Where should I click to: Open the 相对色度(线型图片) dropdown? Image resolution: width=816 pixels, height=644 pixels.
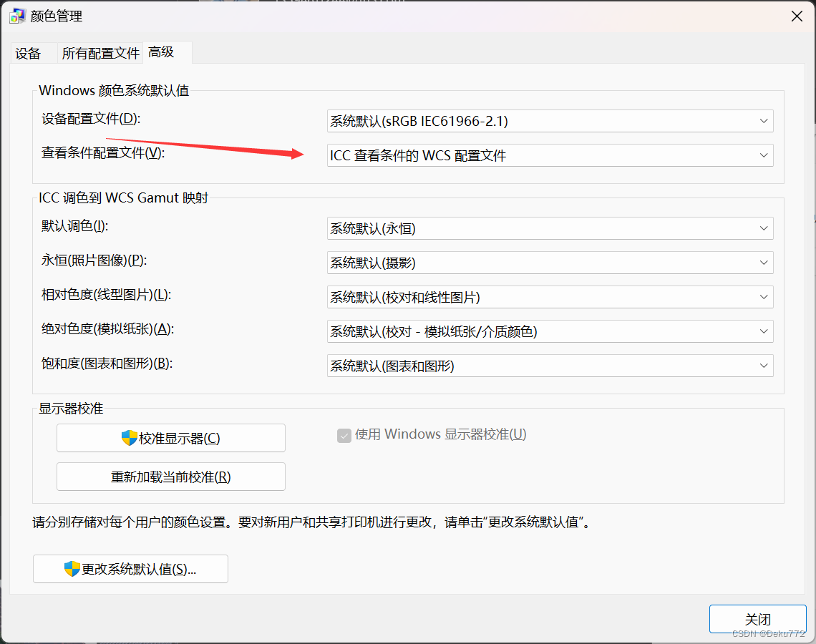pos(550,297)
